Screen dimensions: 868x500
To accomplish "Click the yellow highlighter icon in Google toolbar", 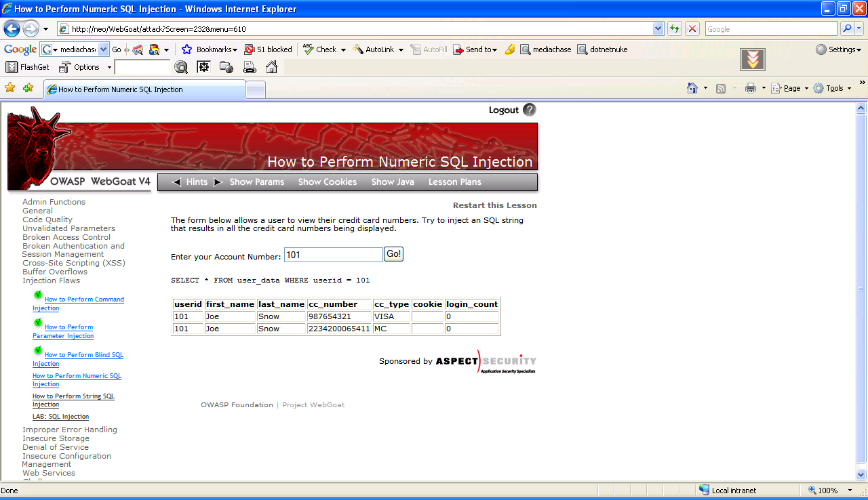I will point(510,49).
